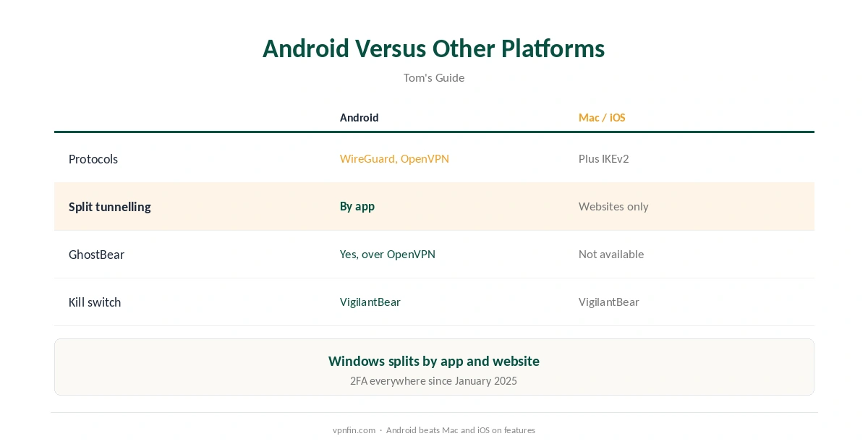Viewport: 868px width, 444px height.
Task: Select the '2FA everywhere since January 2025' note
Action: [x=434, y=381]
